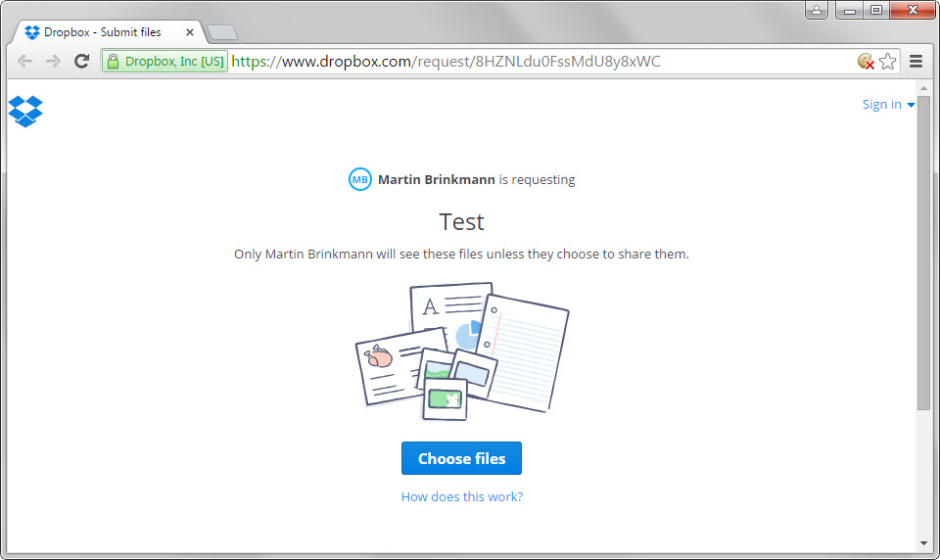
Task: Open the How does this work link
Action: (x=461, y=496)
